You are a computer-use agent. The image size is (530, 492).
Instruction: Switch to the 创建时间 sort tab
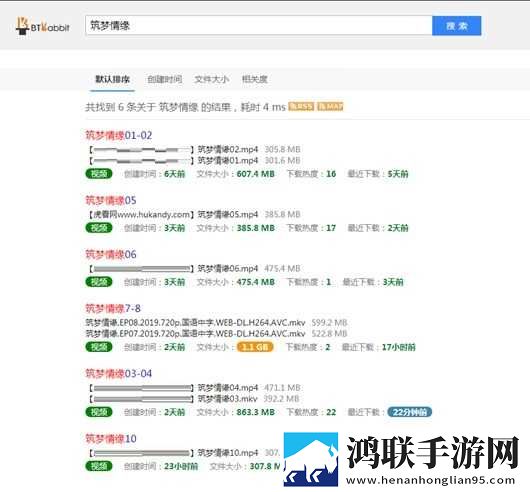click(x=164, y=79)
